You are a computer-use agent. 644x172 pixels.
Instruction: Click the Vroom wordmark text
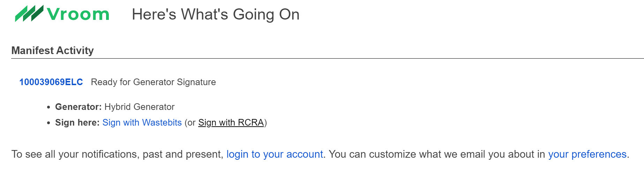[78, 14]
